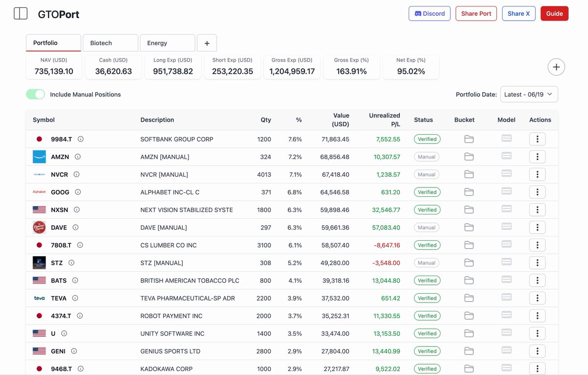Open actions menu for 7808.T row

click(538, 245)
